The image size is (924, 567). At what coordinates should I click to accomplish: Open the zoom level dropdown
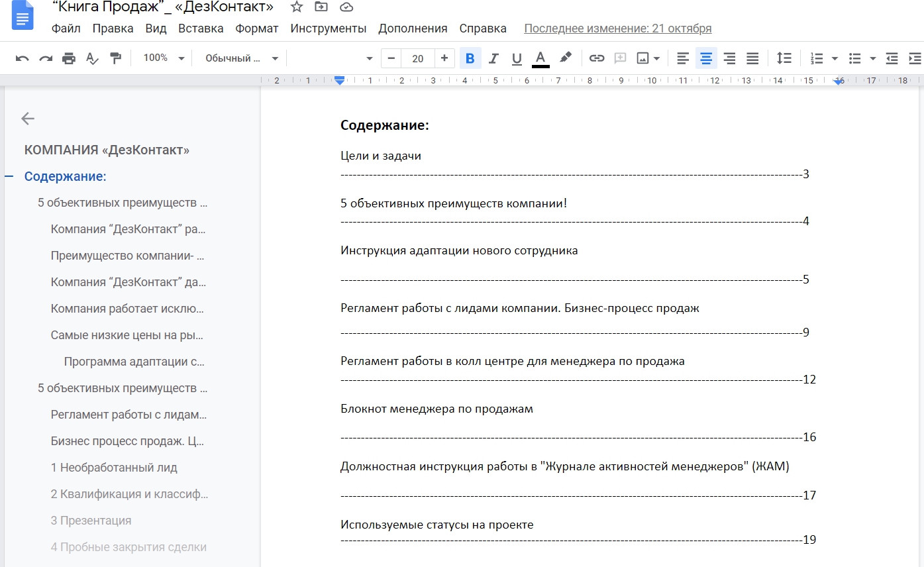point(161,58)
